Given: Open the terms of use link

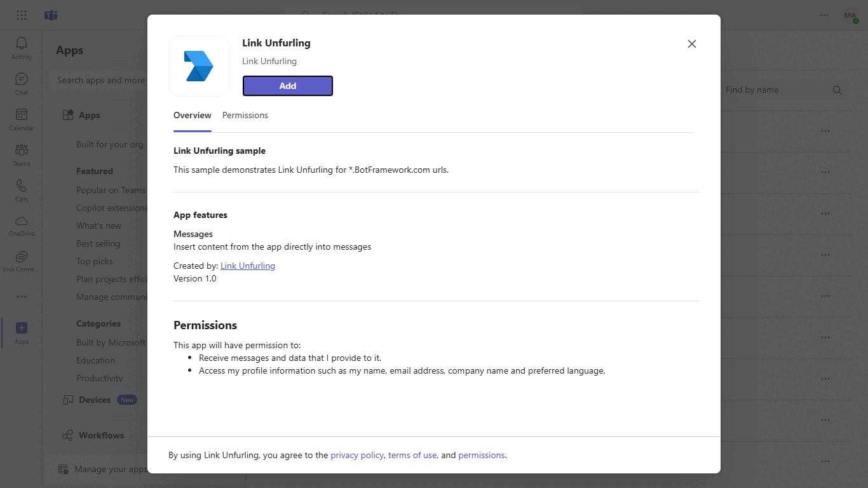Looking at the screenshot, I should click(412, 455).
